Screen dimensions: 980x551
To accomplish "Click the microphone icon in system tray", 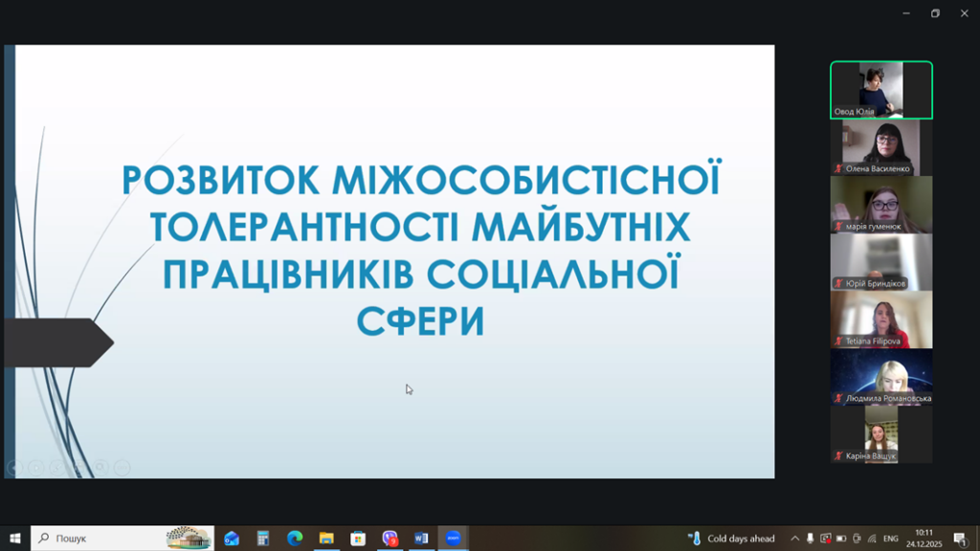I will (x=811, y=539).
